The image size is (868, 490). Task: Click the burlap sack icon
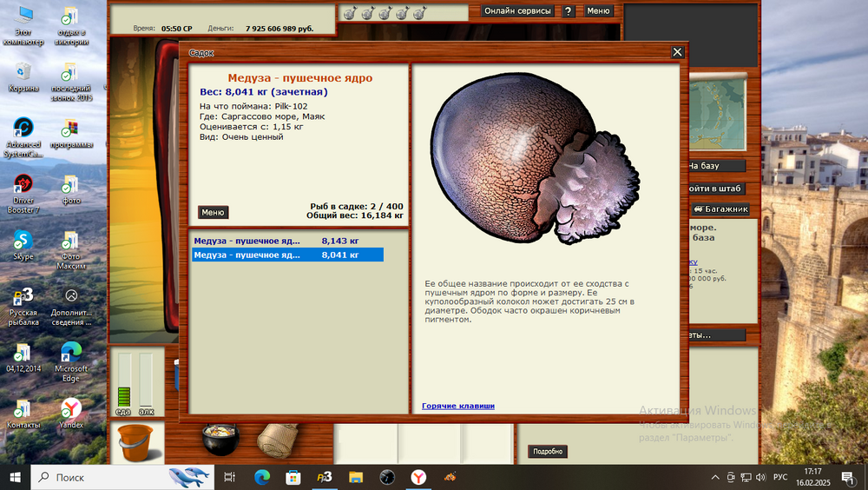pyautogui.click(x=278, y=440)
